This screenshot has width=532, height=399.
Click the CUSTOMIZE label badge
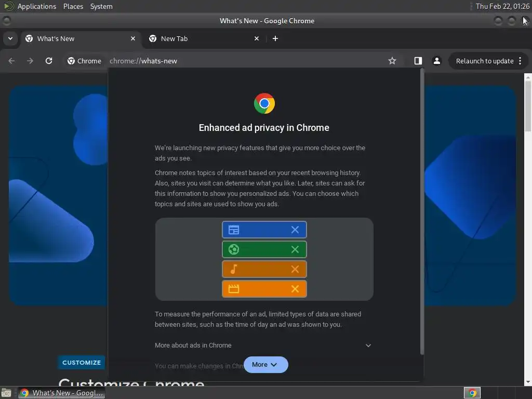tap(82, 362)
